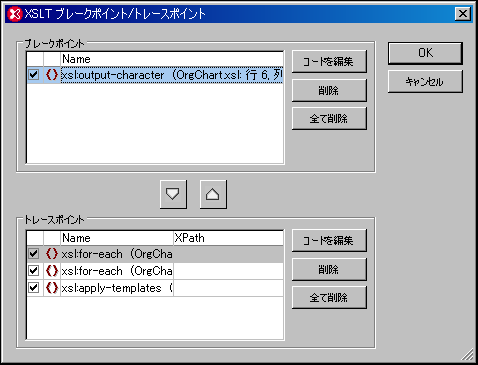The height and width of the screenshot is (365, 478).
Task: Click the resize grip at dialog corner
Action: point(468,354)
